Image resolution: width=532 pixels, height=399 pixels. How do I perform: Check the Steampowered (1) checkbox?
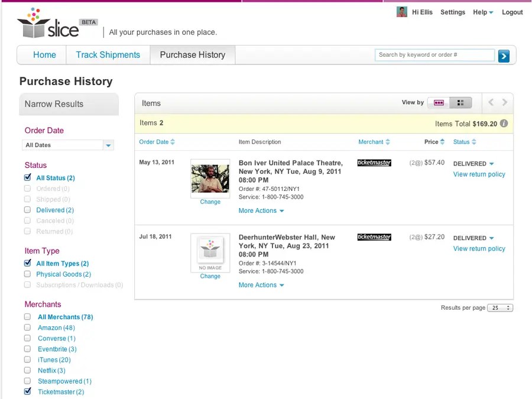click(27, 381)
